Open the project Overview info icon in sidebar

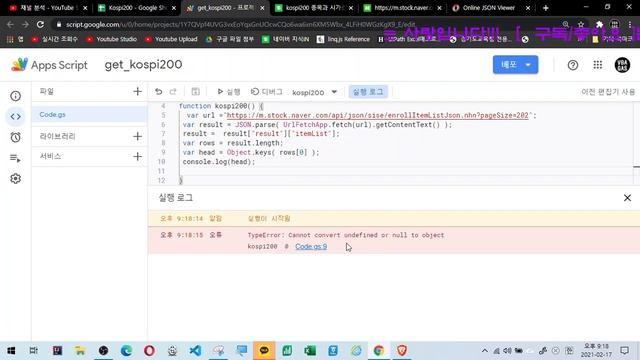(x=16, y=96)
